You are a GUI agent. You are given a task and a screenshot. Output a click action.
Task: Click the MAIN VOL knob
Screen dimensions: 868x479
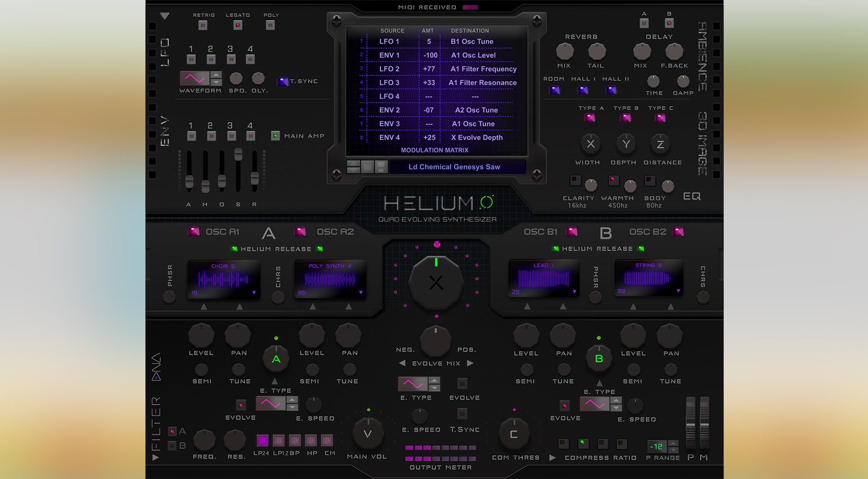368,433
